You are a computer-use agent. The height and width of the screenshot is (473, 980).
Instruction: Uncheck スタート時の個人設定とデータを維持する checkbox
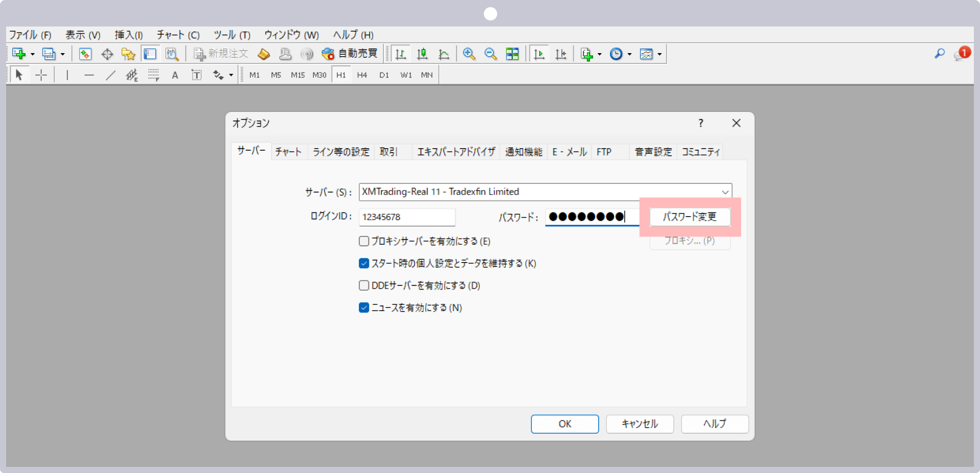(364, 263)
